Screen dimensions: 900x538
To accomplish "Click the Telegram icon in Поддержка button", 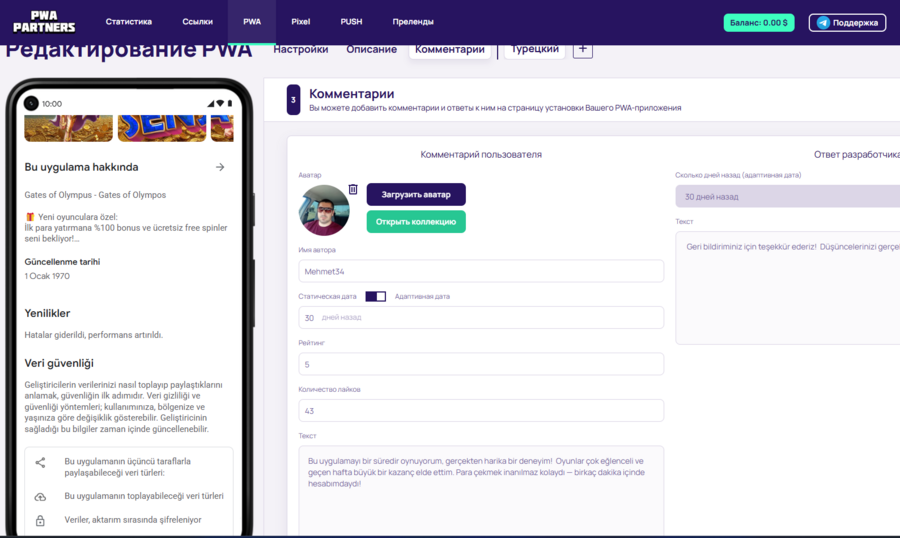I will pos(823,22).
